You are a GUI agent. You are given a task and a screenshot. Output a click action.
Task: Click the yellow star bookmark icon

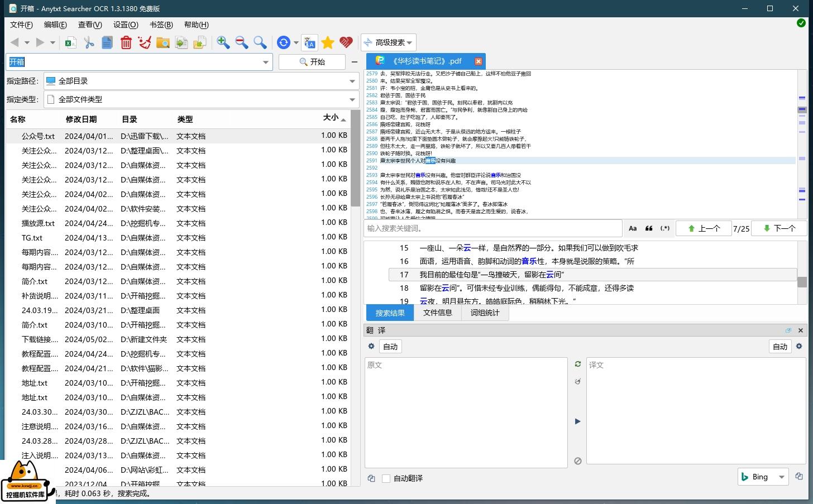point(328,42)
